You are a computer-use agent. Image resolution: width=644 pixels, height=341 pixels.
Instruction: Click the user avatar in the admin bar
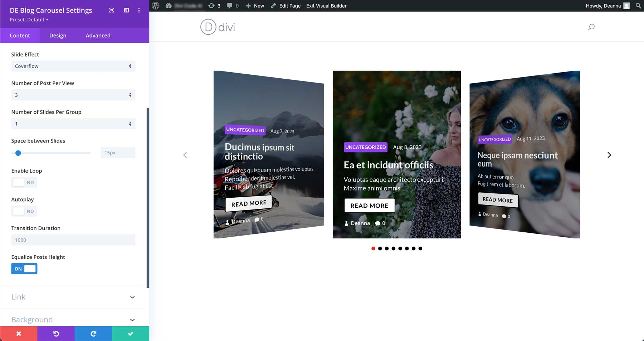626,6
